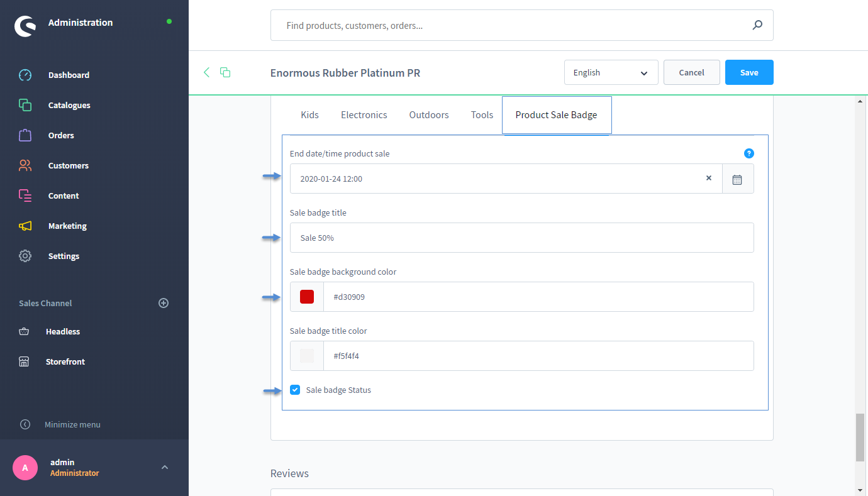
Task: Switch to the Electronics tab
Action: (364, 115)
